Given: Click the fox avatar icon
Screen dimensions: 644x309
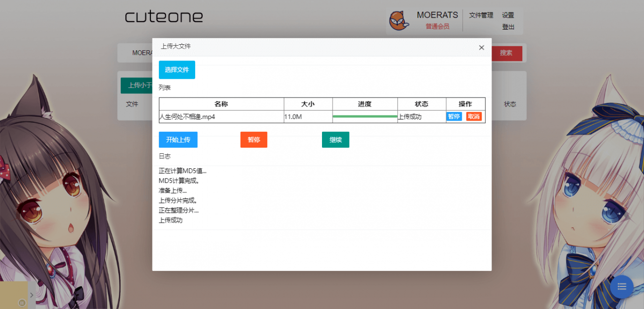Looking at the screenshot, I should [399, 20].
